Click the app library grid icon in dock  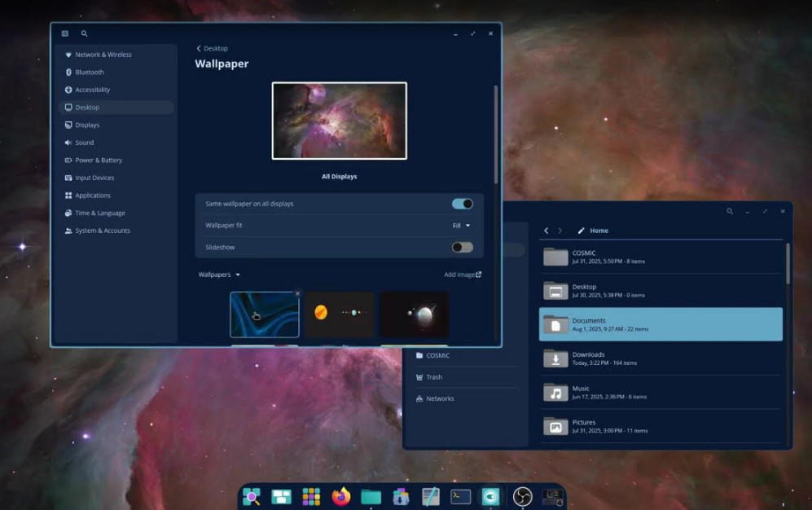click(311, 496)
